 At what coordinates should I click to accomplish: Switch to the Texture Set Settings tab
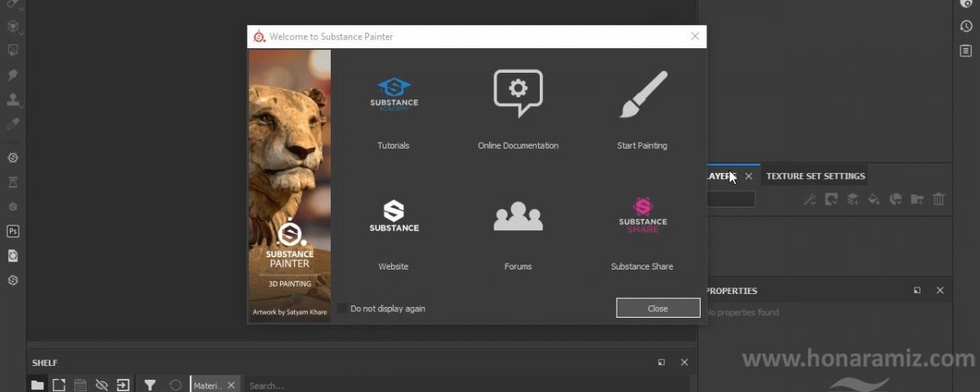tap(815, 176)
